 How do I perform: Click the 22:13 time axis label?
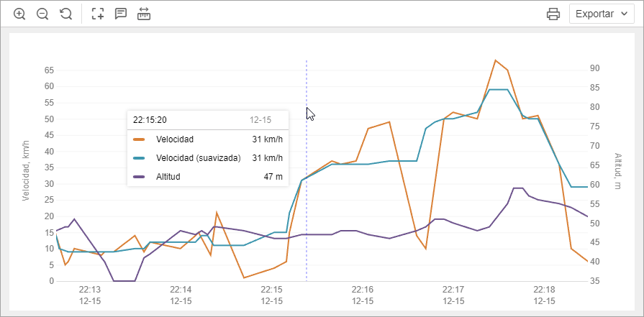(89, 289)
